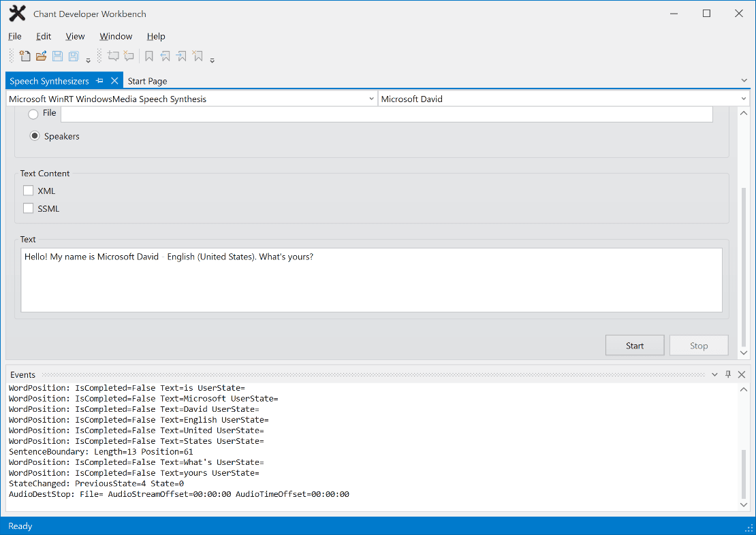Click inside the Text content box
This screenshot has height=535, width=756.
(371, 280)
